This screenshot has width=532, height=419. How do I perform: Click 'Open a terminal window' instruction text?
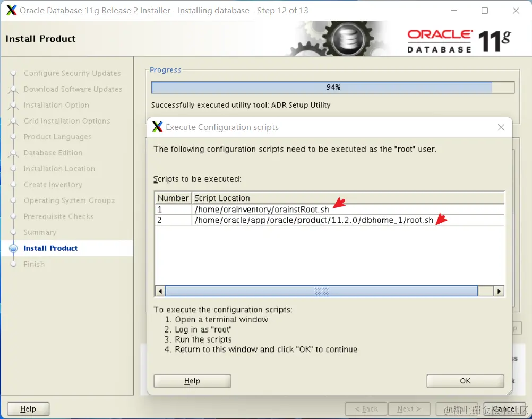point(221,320)
